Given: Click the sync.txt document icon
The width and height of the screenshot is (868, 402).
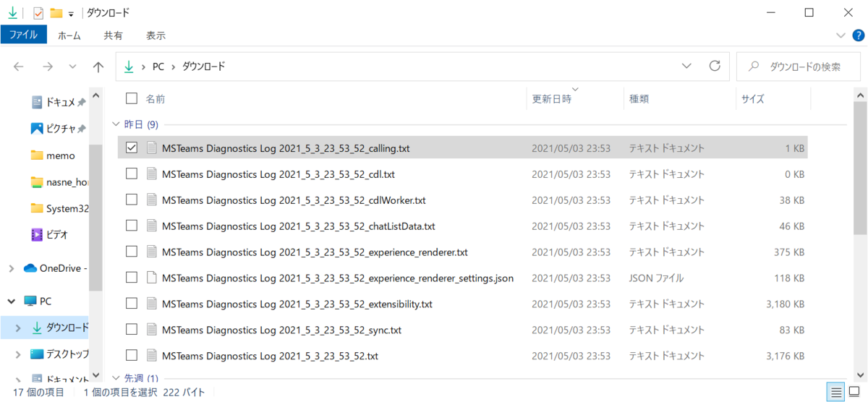Looking at the screenshot, I should pyautogui.click(x=151, y=330).
